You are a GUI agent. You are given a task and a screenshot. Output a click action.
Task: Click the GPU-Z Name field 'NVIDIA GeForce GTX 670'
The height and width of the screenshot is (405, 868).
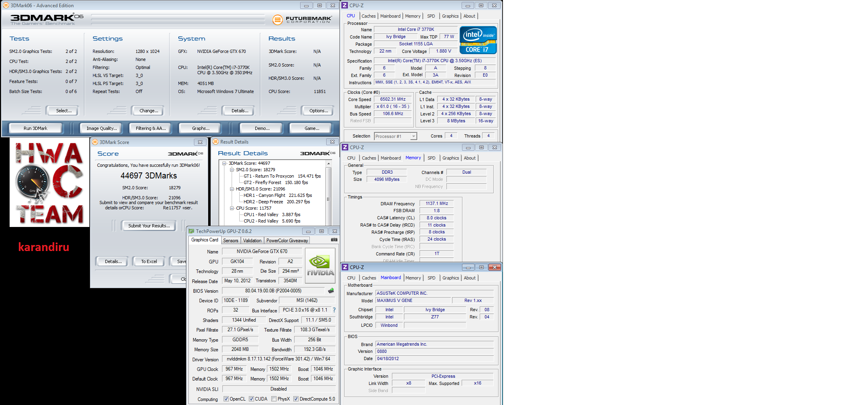pos(262,251)
